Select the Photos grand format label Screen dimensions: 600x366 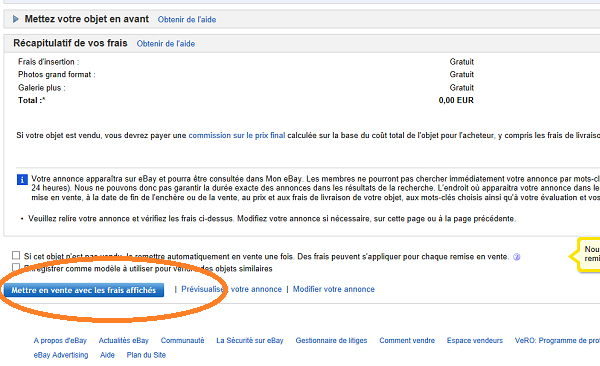(x=57, y=74)
